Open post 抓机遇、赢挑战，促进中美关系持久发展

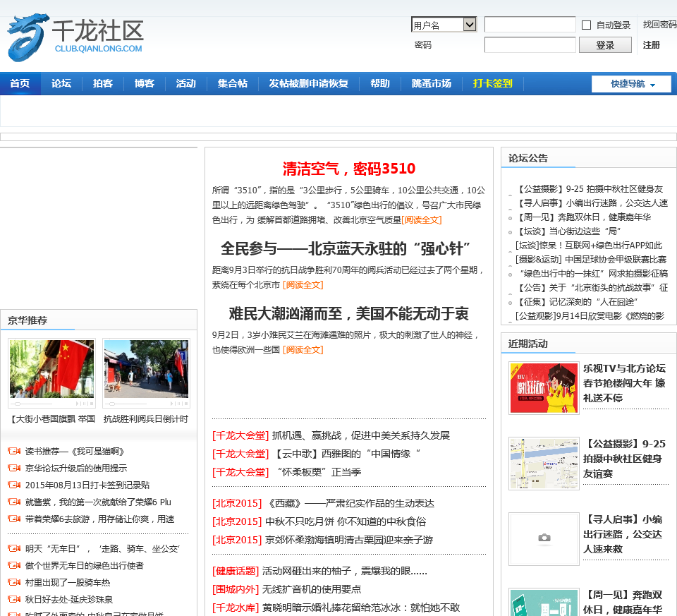click(361, 435)
